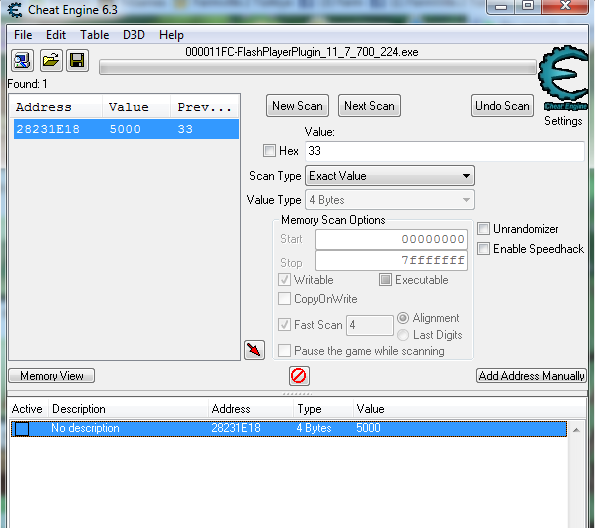Click address list scrollbar up arrow
Viewport: 595px width, 528px height.
tap(576, 430)
